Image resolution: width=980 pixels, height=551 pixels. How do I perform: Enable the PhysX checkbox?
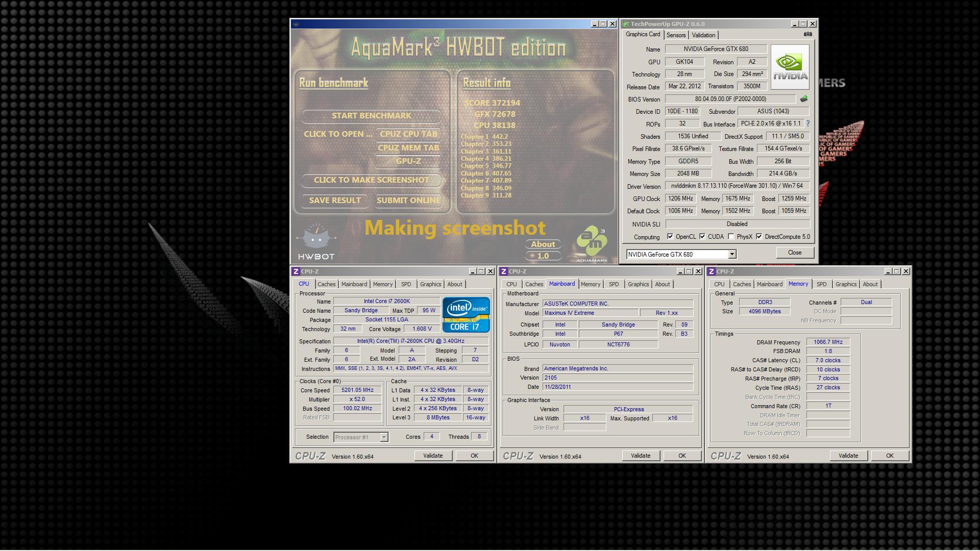(x=731, y=237)
